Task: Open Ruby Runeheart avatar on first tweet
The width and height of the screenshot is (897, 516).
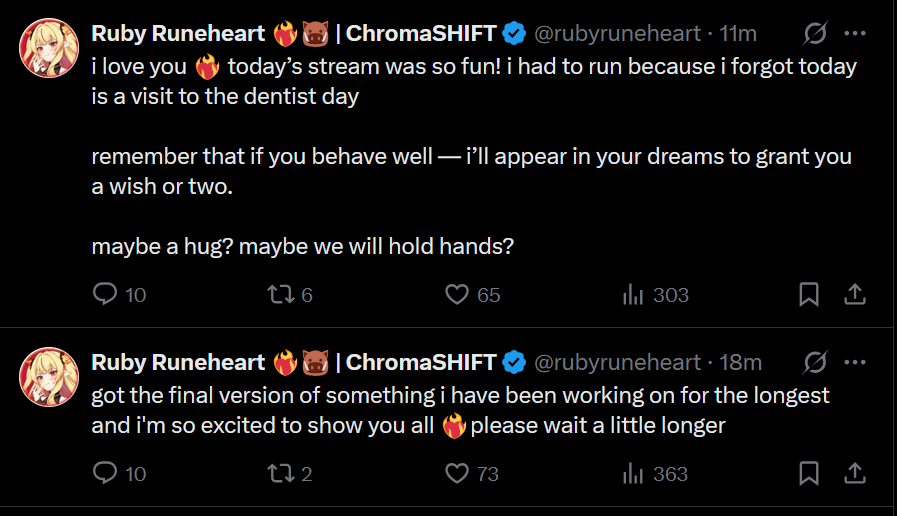Action: click(x=49, y=48)
